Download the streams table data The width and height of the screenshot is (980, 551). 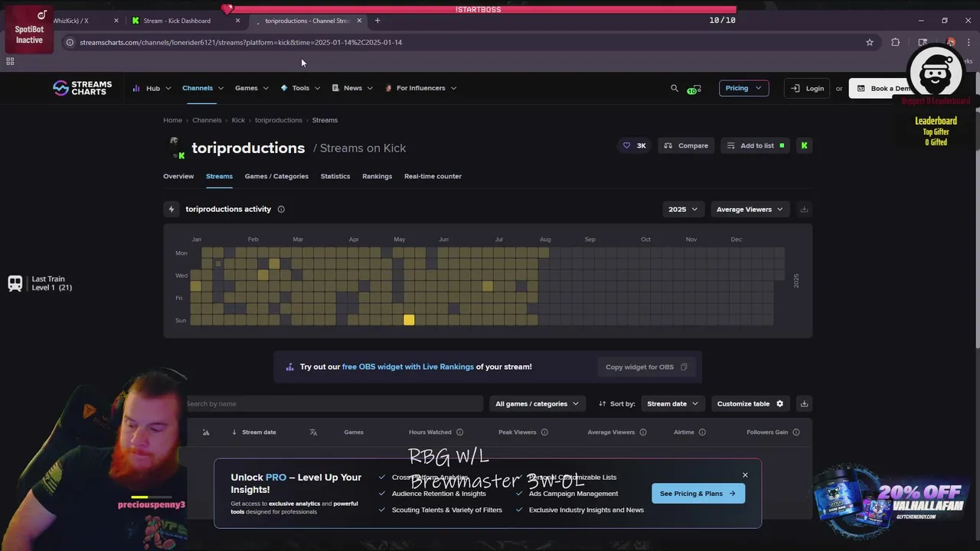tap(804, 403)
